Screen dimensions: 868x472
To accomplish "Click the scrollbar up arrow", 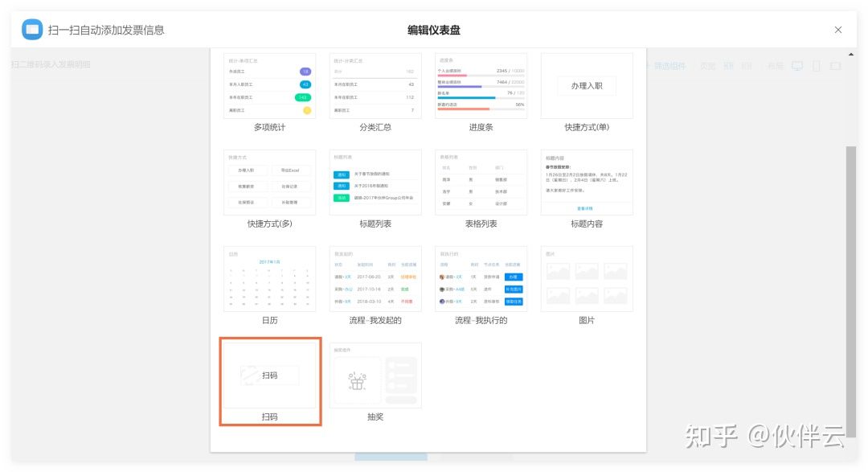I will coord(851,55).
